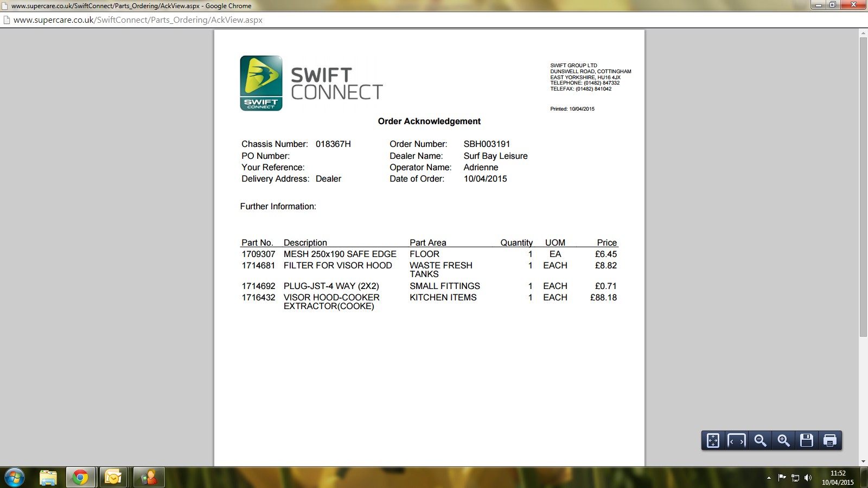Save the document with the floppy disk icon
The image size is (868, 488).
click(807, 441)
